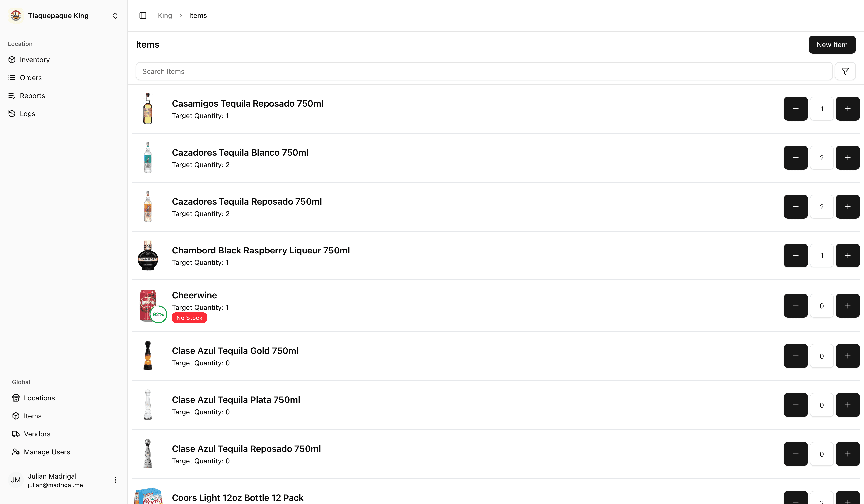The width and height of the screenshot is (864, 504).
Task: Open the Reports section
Action: [64, 96]
